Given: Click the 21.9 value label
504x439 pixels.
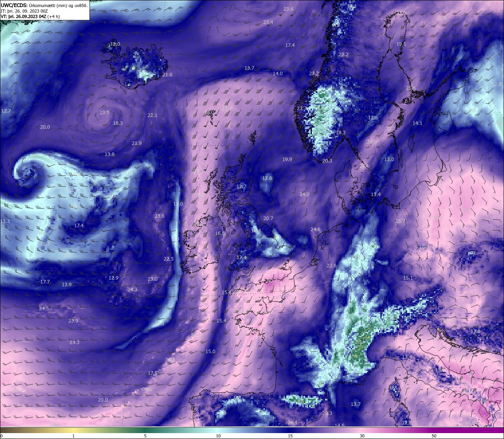Looking at the screenshot, I should tap(137, 143).
